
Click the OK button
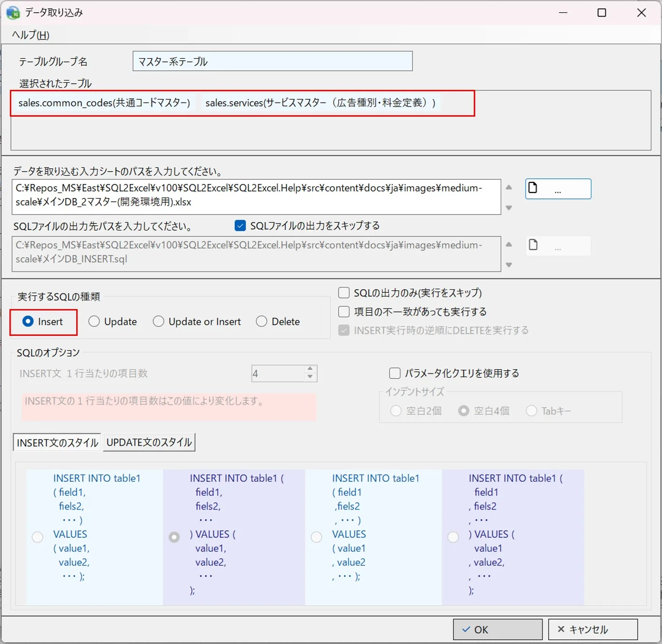pyautogui.click(x=497, y=629)
